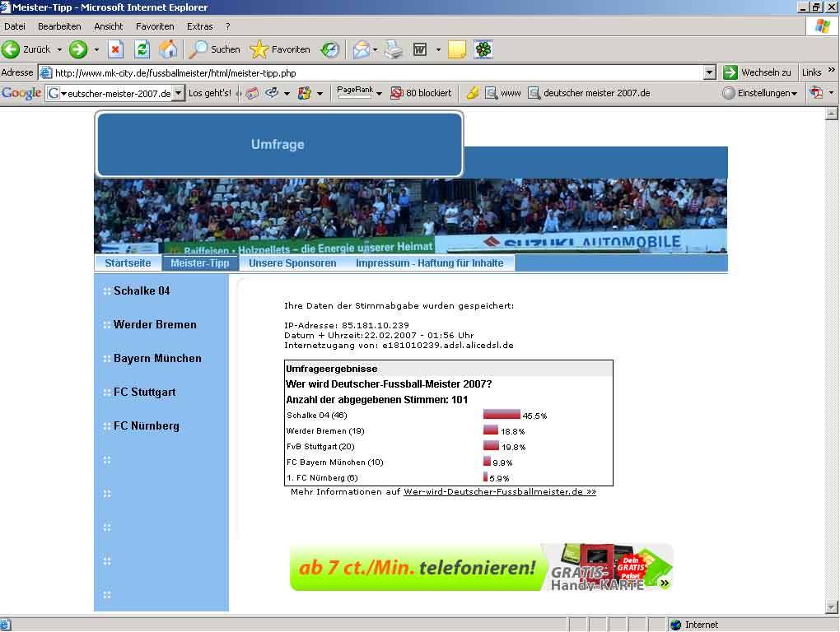Click the scrollbar down arrow

point(832,606)
